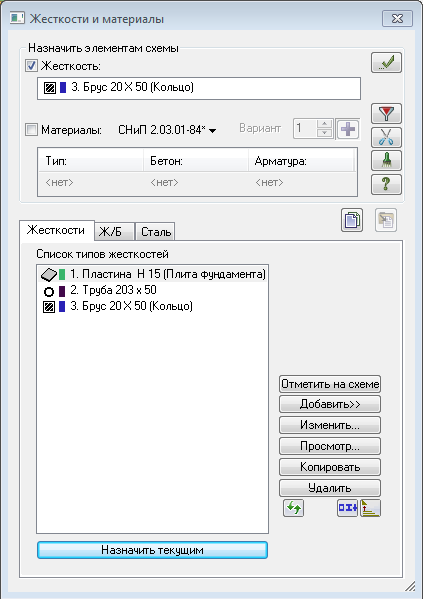Click the scissors icon button

(386, 137)
